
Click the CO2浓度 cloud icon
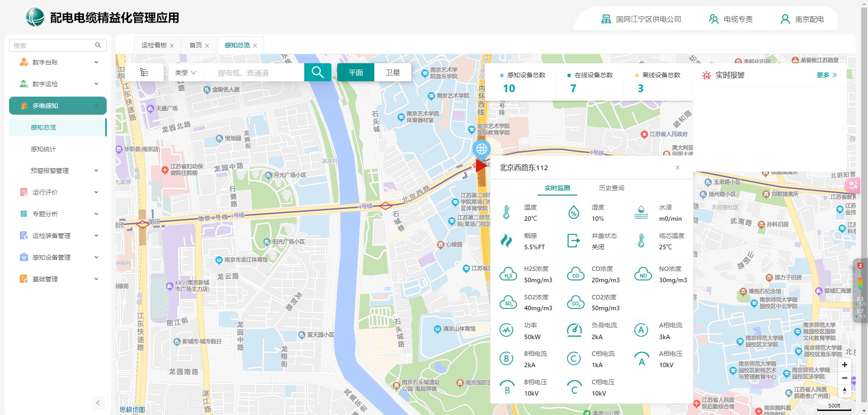[x=576, y=303]
